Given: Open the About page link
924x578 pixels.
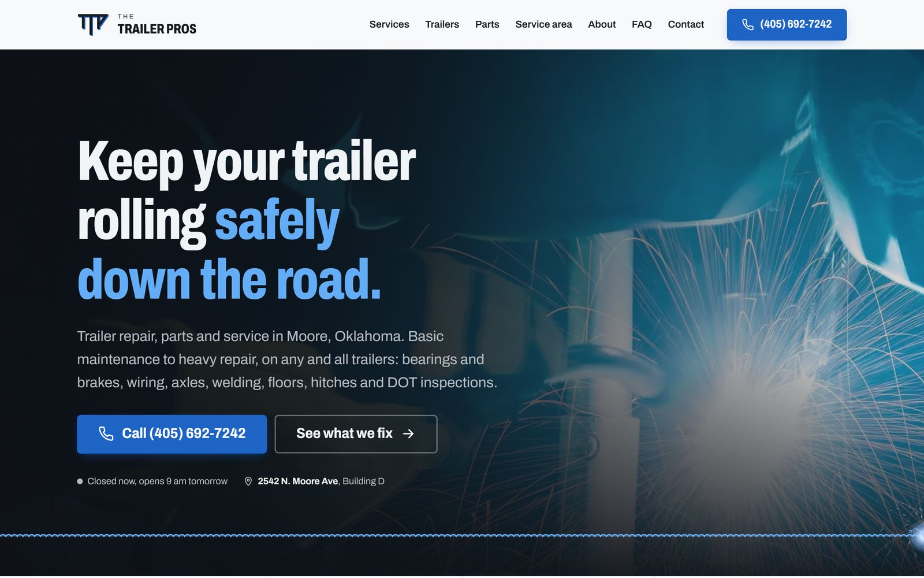Looking at the screenshot, I should pyautogui.click(x=602, y=24).
